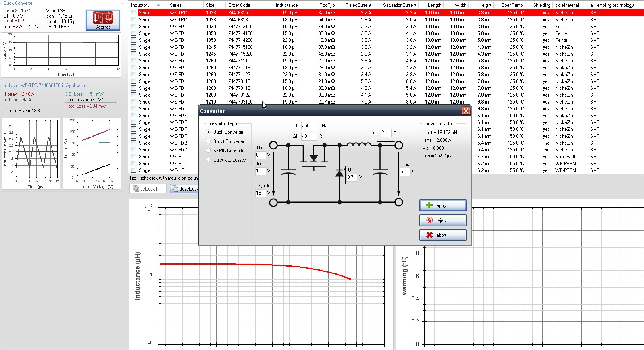Check the box for order code 7447713150
The image size is (644, 350).
pyautogui.click(x=133, y=27)
